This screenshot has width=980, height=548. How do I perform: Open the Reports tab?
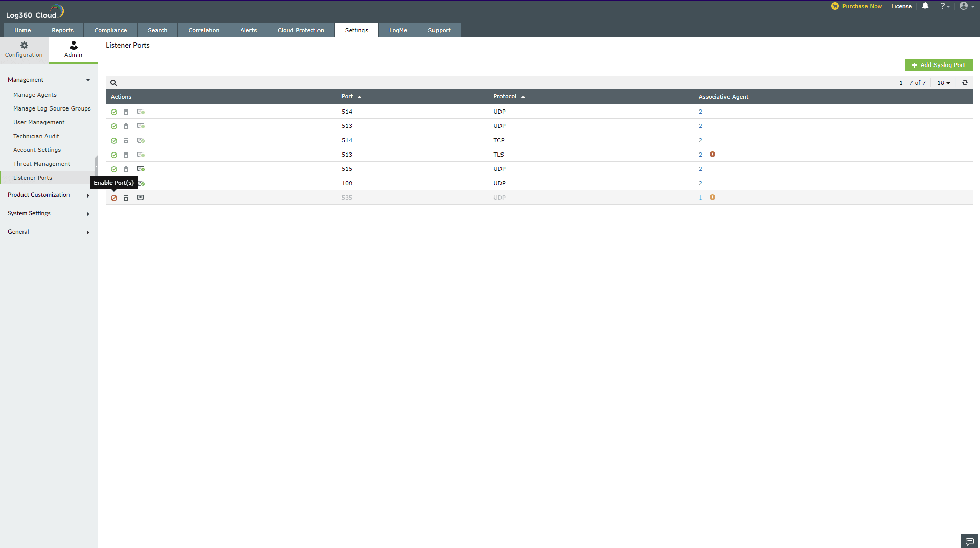coord(62,30)
